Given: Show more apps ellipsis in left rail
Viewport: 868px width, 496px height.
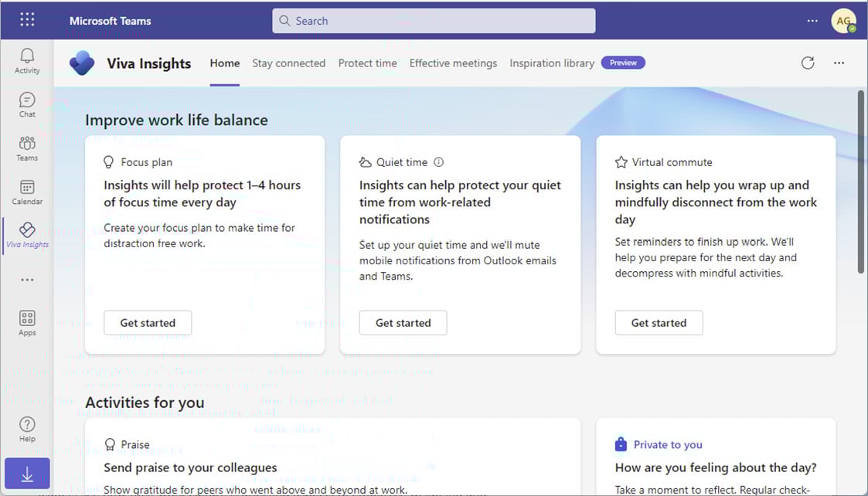Looking at the screenshot, I should (x=27, y=280).
